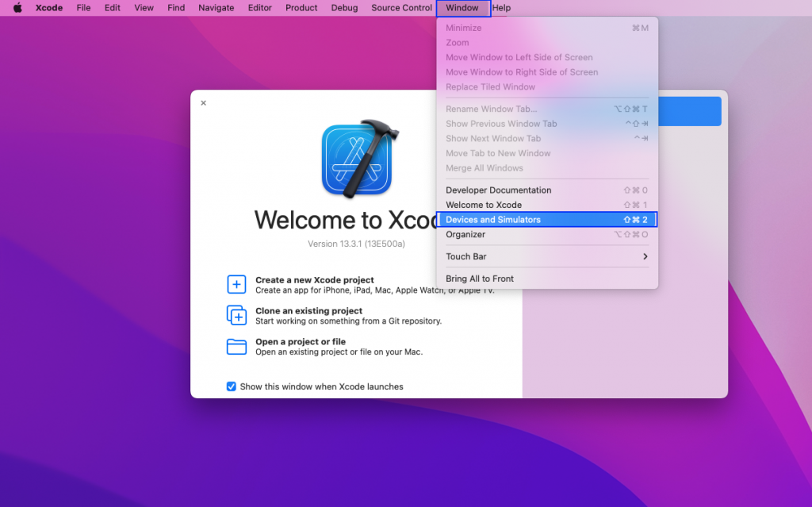This screenshot has width=812, height=507.
Task: Click Create a new Xcode project
Action: point(314,280)
